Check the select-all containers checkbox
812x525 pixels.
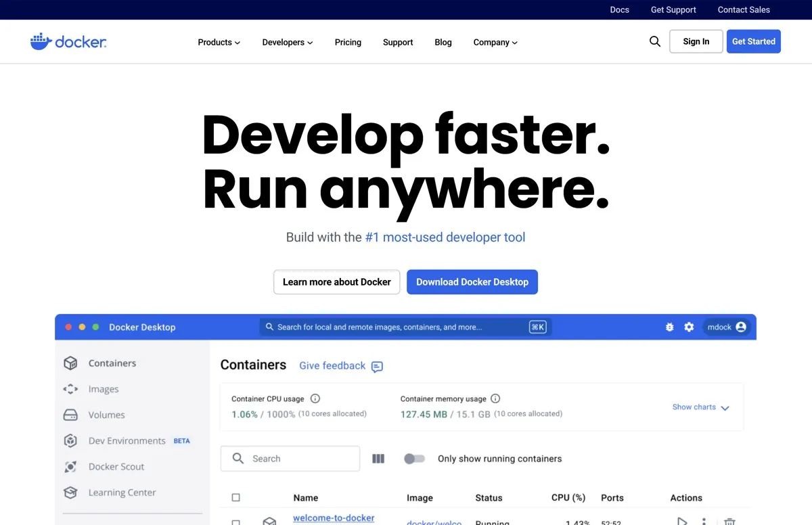(x=235, y=497)
